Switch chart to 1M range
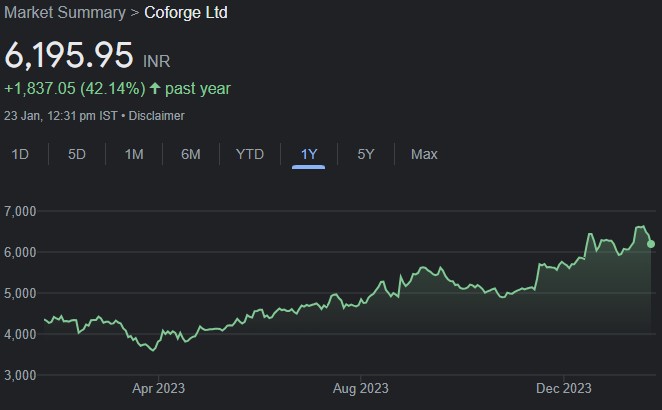Screen dimensions: 662x410 pyautogui.click(x=134, y=154)
